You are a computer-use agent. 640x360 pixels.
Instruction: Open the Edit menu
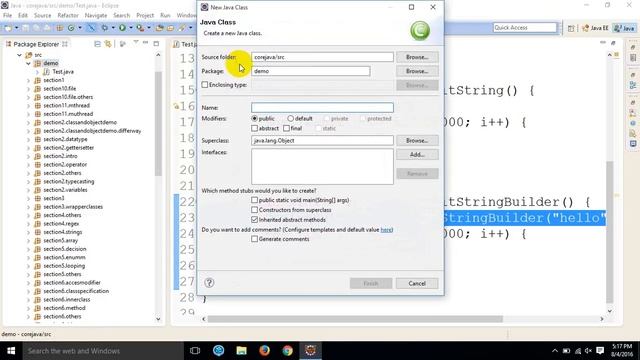[x=23, y=15]
